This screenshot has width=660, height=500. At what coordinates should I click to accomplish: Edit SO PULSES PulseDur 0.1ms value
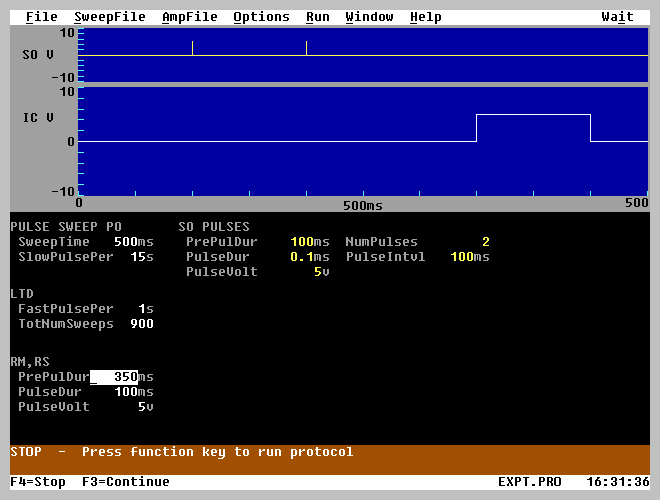click(x=304, y=257)
